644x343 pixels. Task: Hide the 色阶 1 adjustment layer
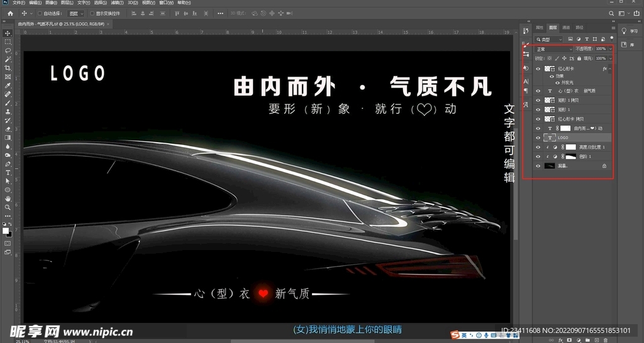click(x=538, y=156)
